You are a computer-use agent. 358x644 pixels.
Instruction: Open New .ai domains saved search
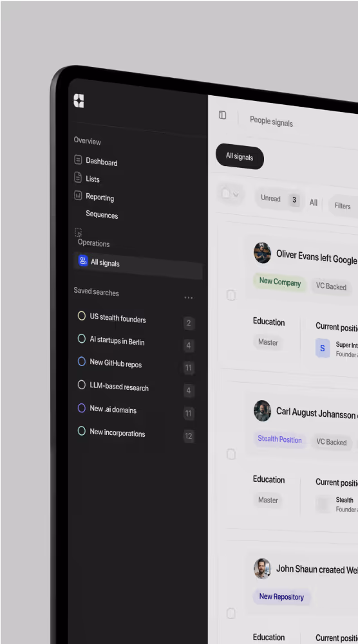(113, 409)
